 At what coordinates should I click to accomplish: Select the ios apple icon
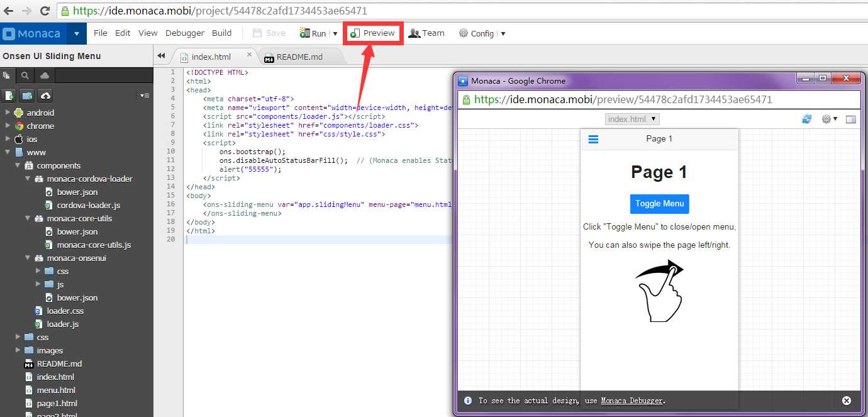pyautogui.click(x=19, y=139)
